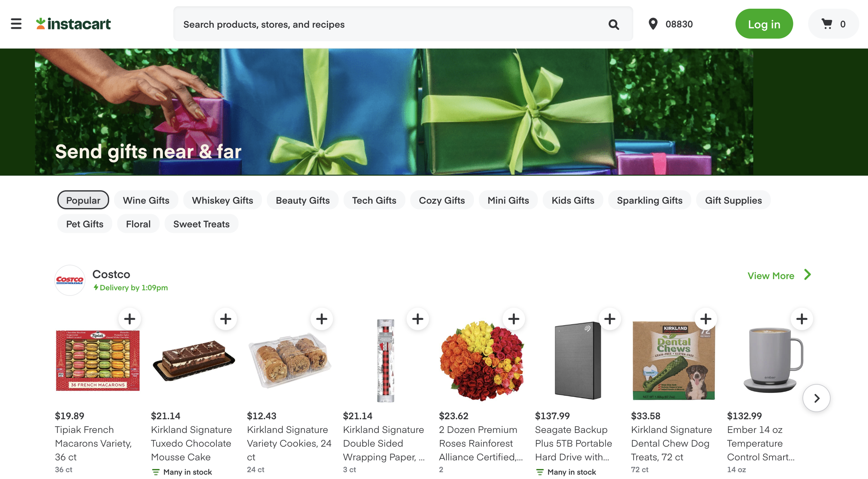Viewport: 868px width, 479px height.
Task: Add Tuxedo Chocolate Mousse Cake to cart
Action: pos(225,319)
